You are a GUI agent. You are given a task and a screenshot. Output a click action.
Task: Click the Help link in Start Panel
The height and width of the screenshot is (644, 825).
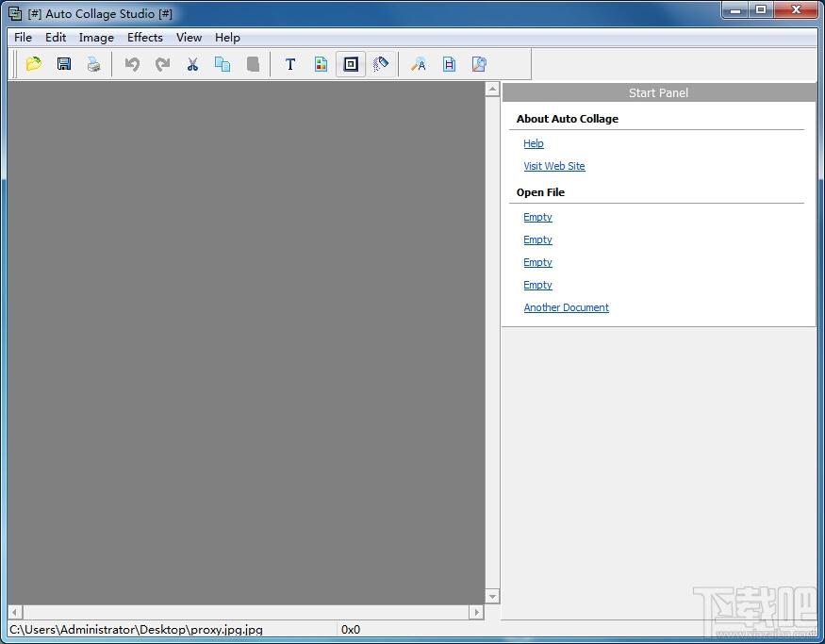[534, 143]
